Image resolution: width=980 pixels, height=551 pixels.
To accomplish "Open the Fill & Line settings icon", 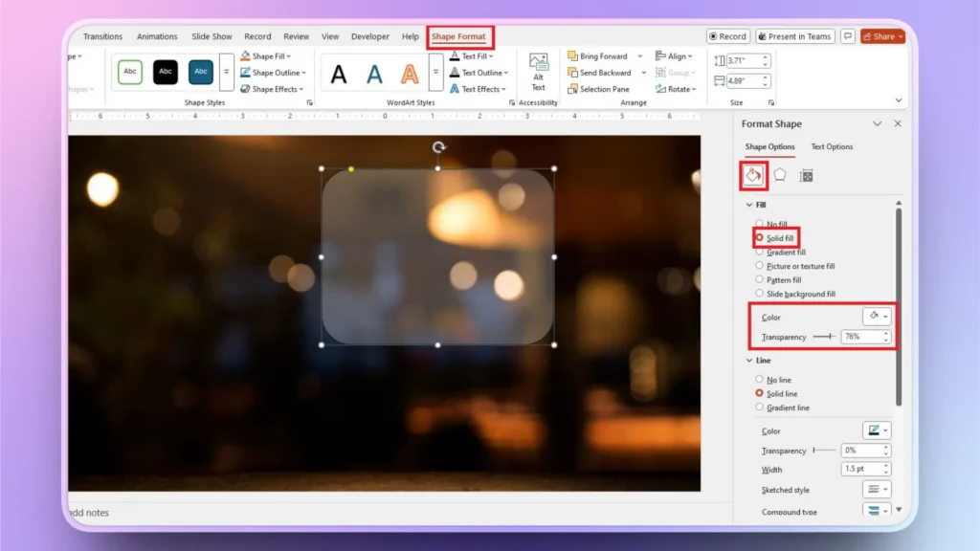I will [752, 175].
